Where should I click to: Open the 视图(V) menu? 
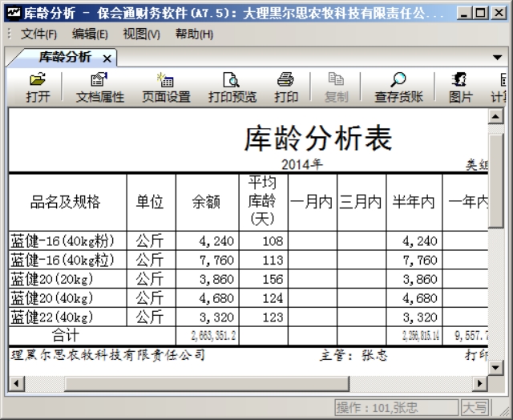coord(141,34)
